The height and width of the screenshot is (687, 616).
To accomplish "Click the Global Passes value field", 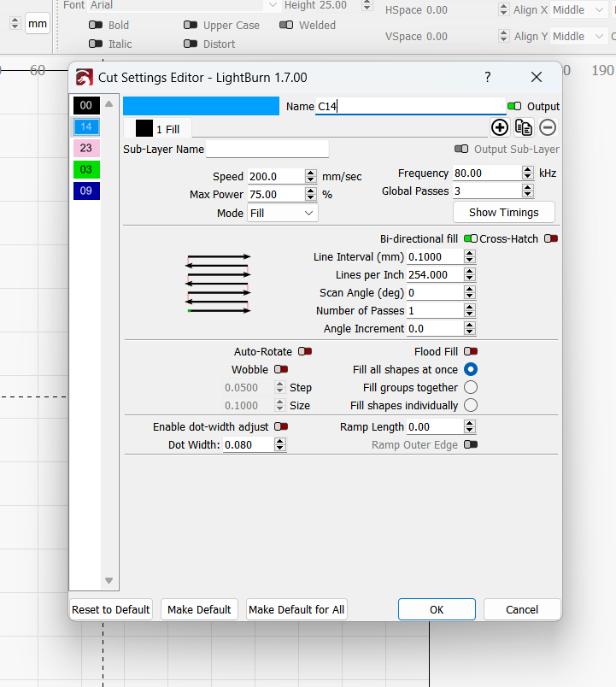I will pyautogui.click(x=488, y=191).
